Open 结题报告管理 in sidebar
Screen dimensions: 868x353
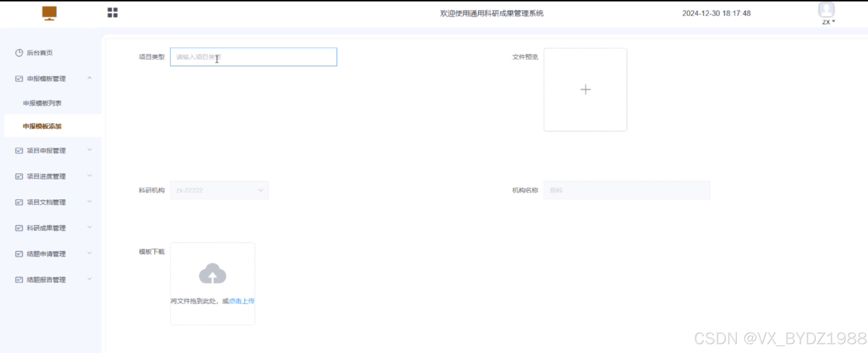click(x=46, y=280)
